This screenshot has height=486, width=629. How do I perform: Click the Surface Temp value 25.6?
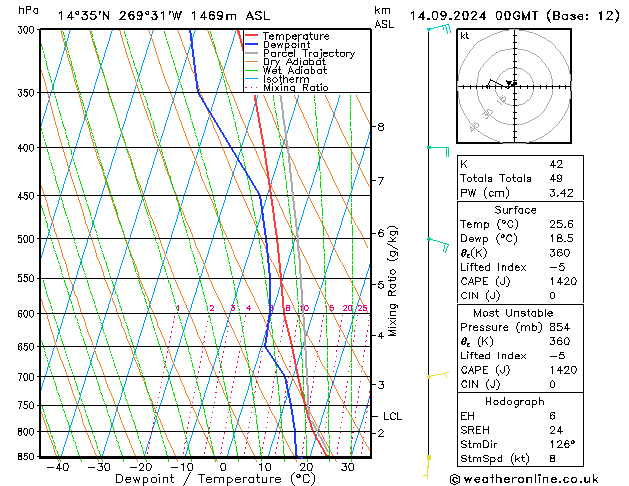[x=562, y=224]
